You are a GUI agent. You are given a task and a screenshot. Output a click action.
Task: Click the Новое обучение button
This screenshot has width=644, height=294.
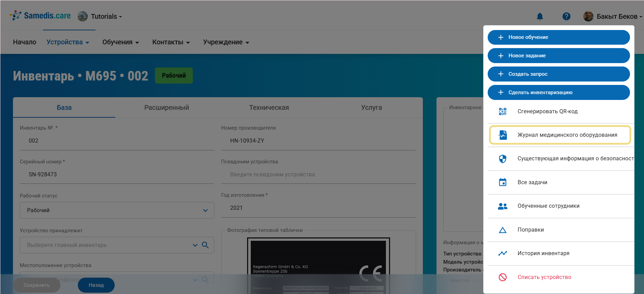click(x=558, y=37)
